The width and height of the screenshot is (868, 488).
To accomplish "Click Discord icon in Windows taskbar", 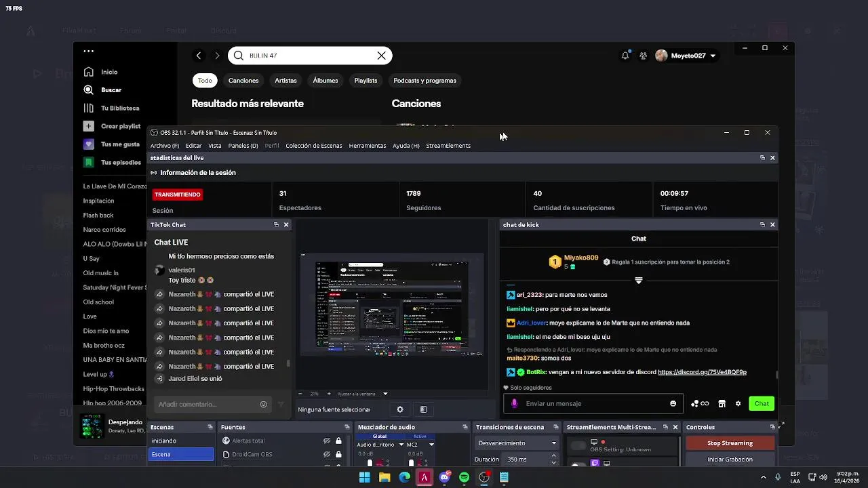I will 444,477.
